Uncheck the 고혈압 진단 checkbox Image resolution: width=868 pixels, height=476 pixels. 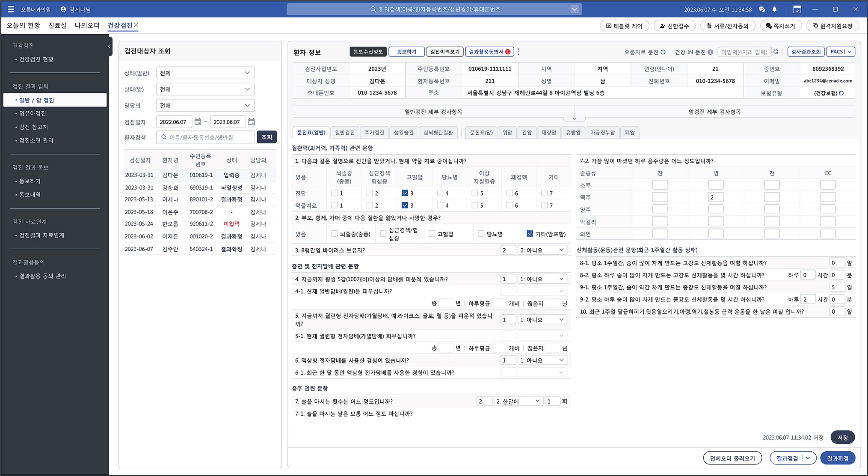point(405,193)
